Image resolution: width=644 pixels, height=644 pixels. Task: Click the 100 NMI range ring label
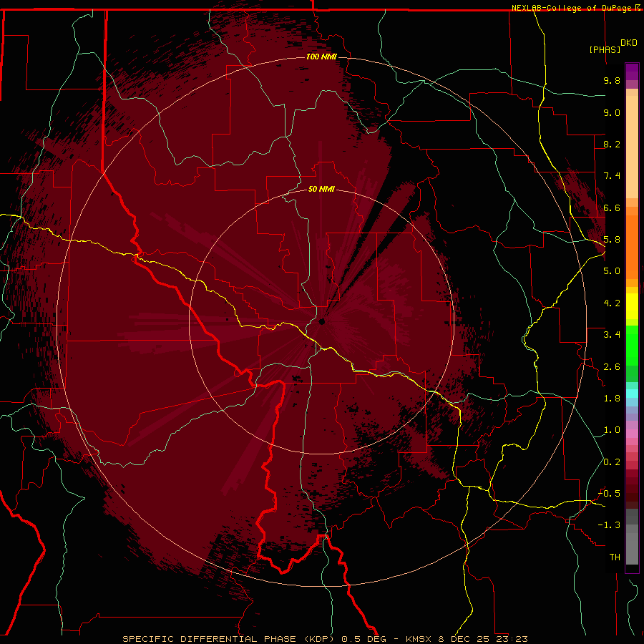coord(321,57)
